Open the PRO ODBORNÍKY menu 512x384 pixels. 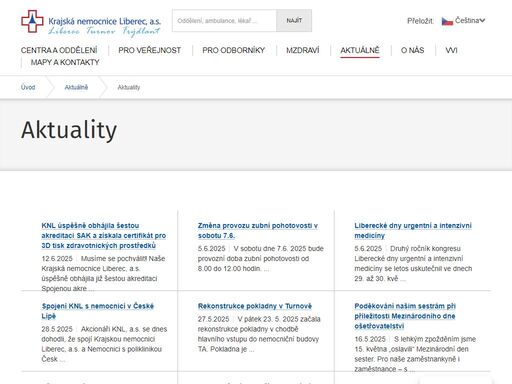tap(234, 50)
